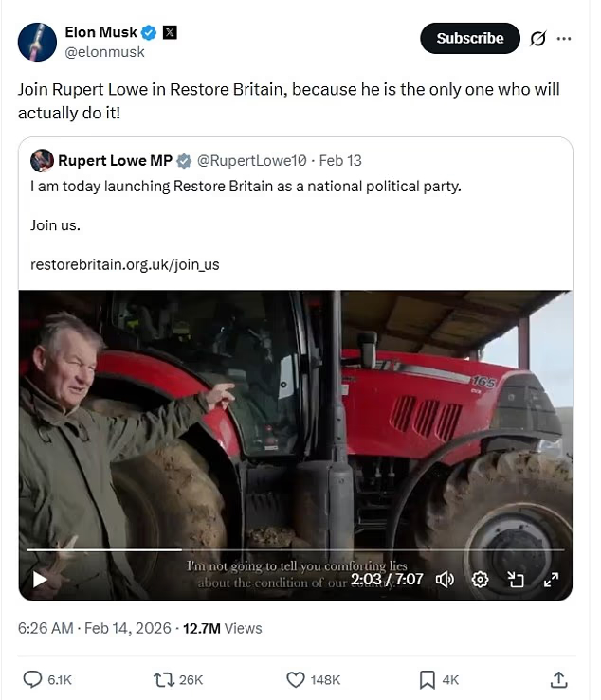Bookmark this post
Viewport: 601px width, 700px height.
[428, 679]
